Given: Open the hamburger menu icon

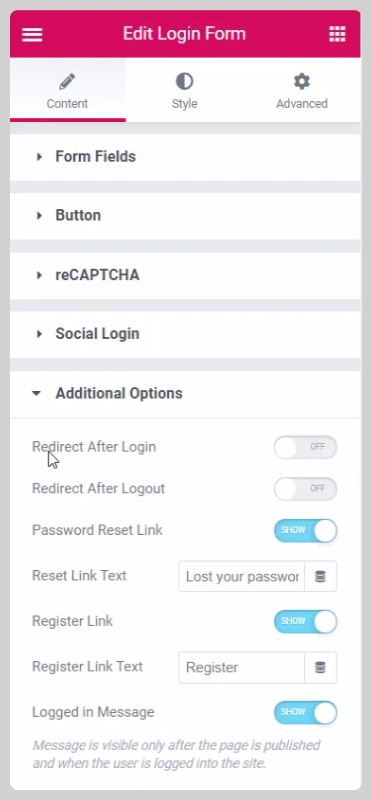Looking at the screenshot, I should pos(32,35).
